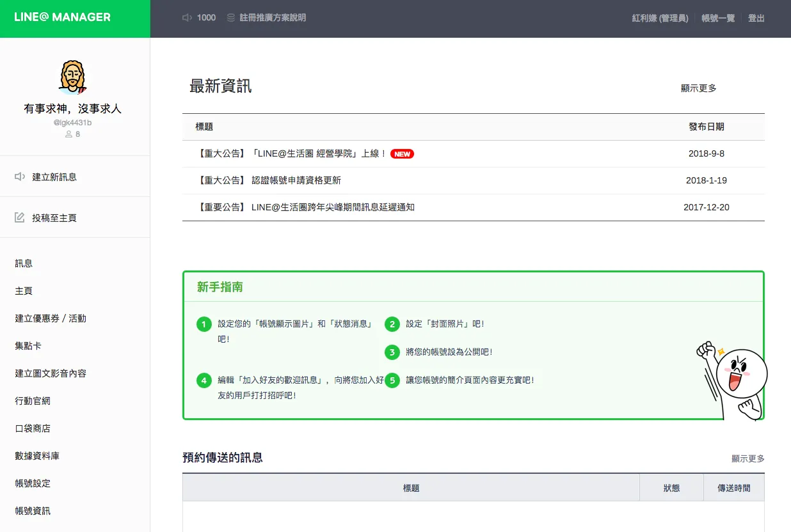Viewport: 791px width, 532px height.
Task: Click the date 2018-1-19
Action: [x=707, y=180]
